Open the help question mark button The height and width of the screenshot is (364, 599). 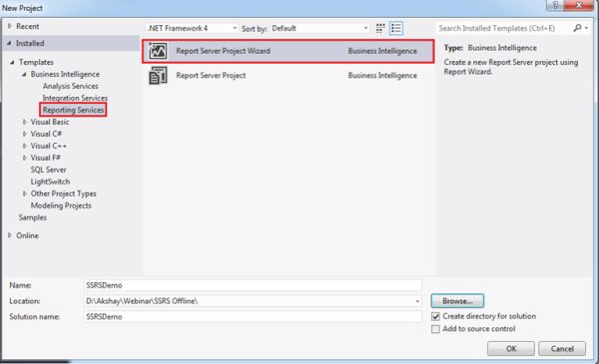coord(555,5)
